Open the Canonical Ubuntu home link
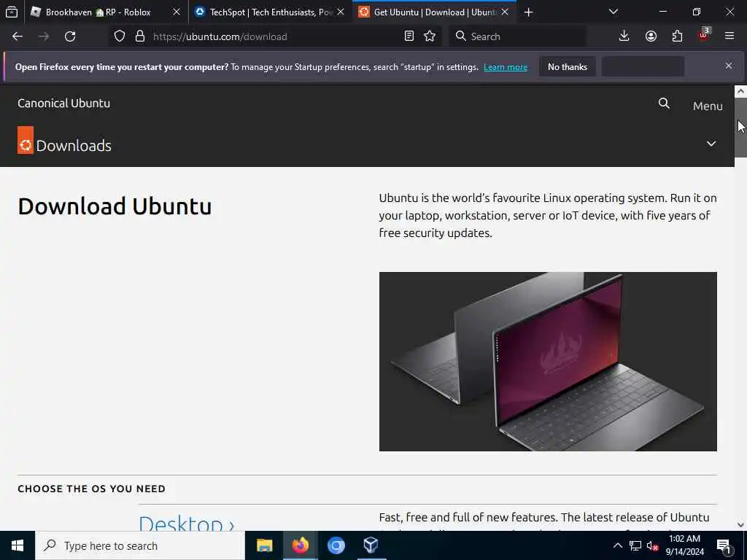The image size is (747, 560). click(64, 104)
